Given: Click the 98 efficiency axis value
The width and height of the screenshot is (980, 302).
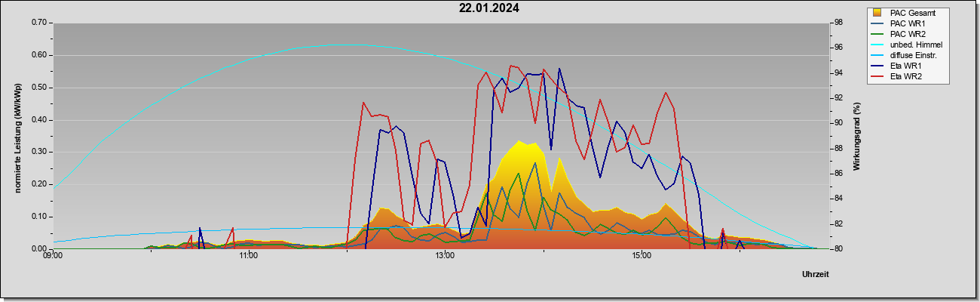Looking at the screenshot, I should click(838, 23).
